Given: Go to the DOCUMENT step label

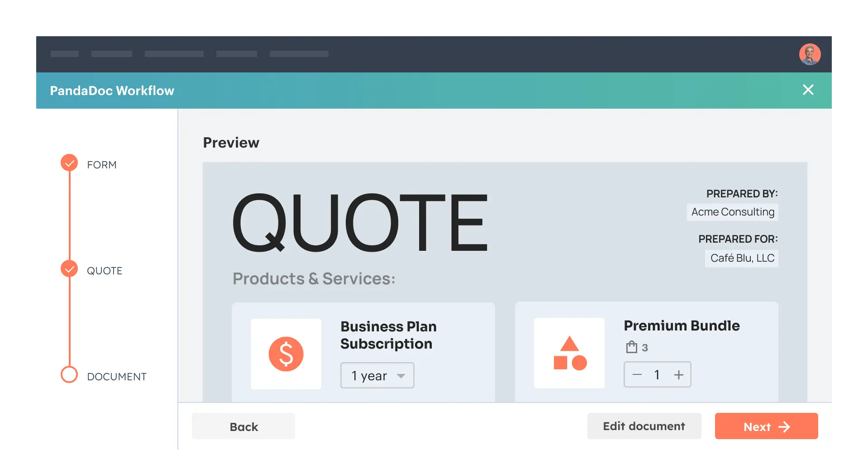Looking at the screenshot, I should click(117, 377).
